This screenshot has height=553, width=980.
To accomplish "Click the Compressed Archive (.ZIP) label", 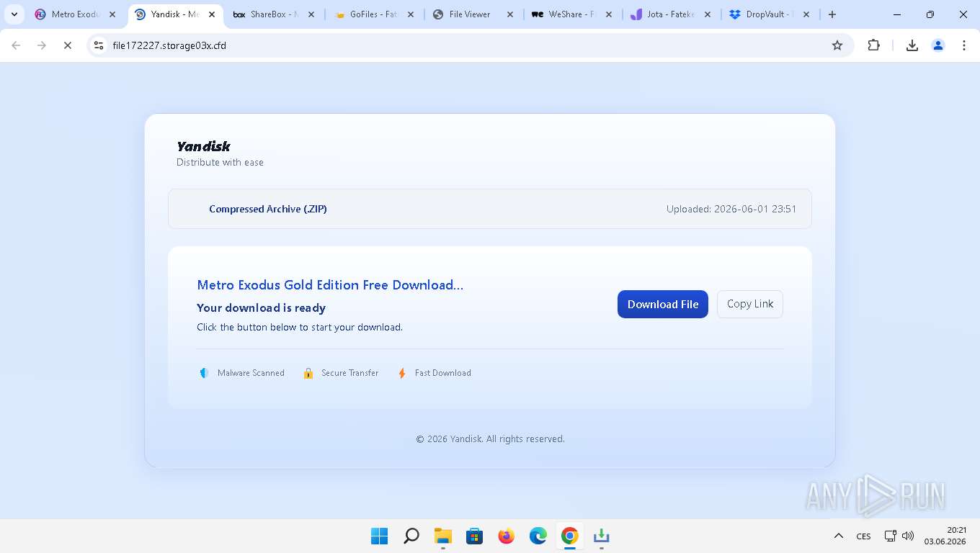I will point(268,209).
